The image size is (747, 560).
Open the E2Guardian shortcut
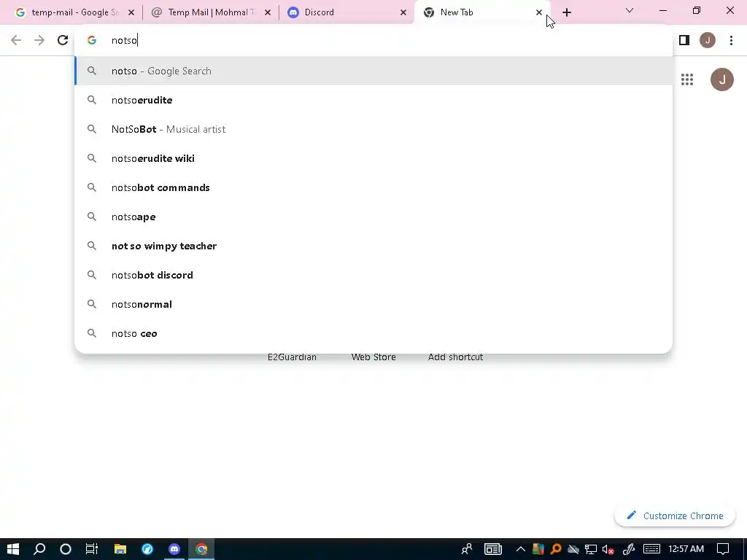tap(292, 357)
